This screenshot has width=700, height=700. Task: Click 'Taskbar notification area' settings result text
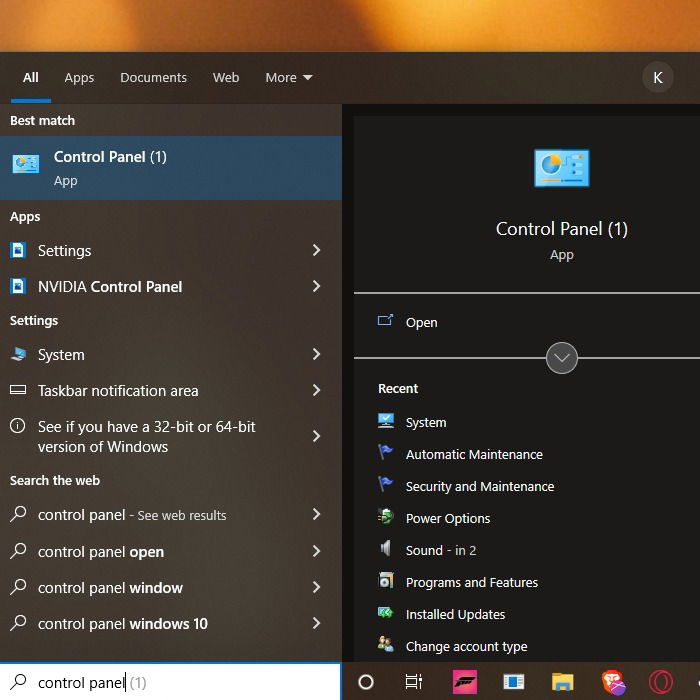(118, 391)
